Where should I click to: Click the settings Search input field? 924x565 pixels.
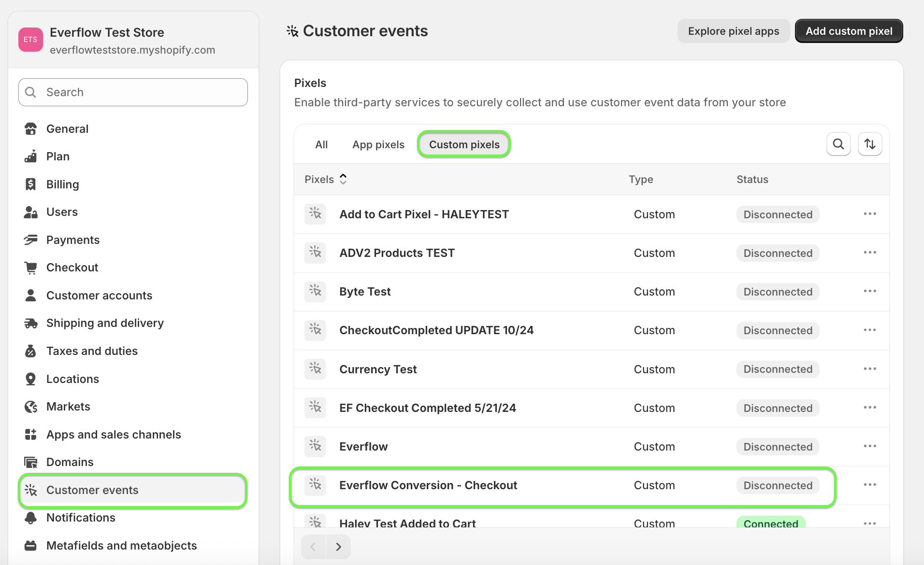point(133,92)
